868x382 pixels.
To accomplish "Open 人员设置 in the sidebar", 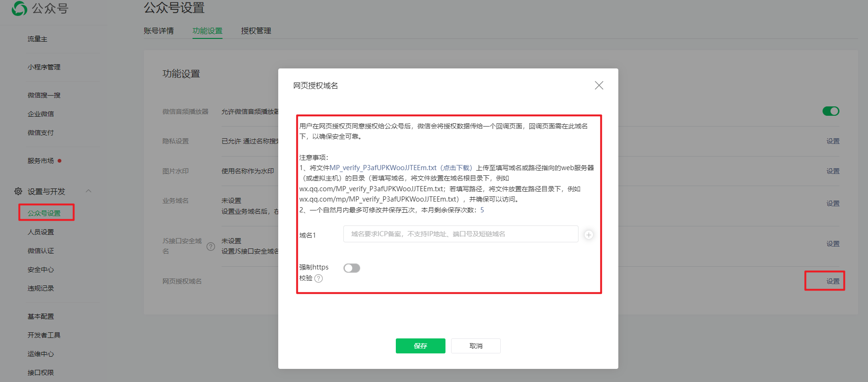I will point(41,232).
